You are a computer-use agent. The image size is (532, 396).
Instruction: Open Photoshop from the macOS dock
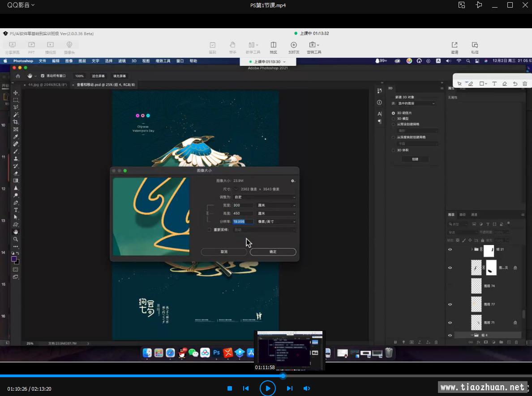tap(216, 353)
